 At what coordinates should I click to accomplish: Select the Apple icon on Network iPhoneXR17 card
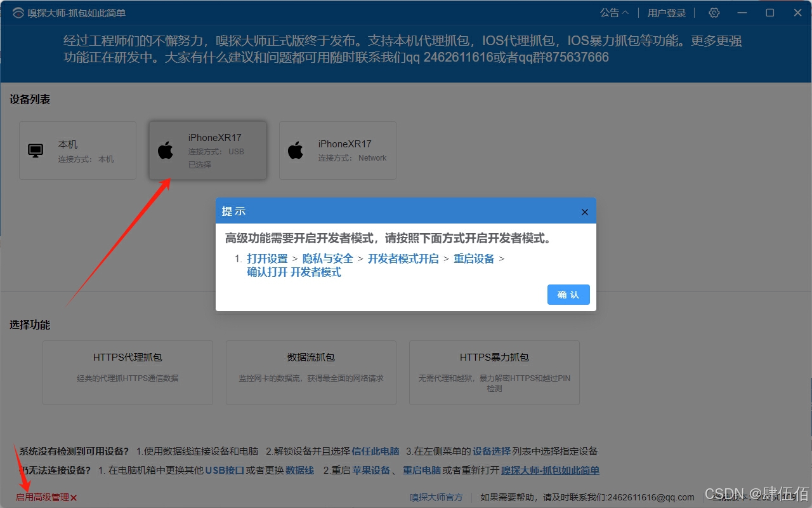click(296, 150)
